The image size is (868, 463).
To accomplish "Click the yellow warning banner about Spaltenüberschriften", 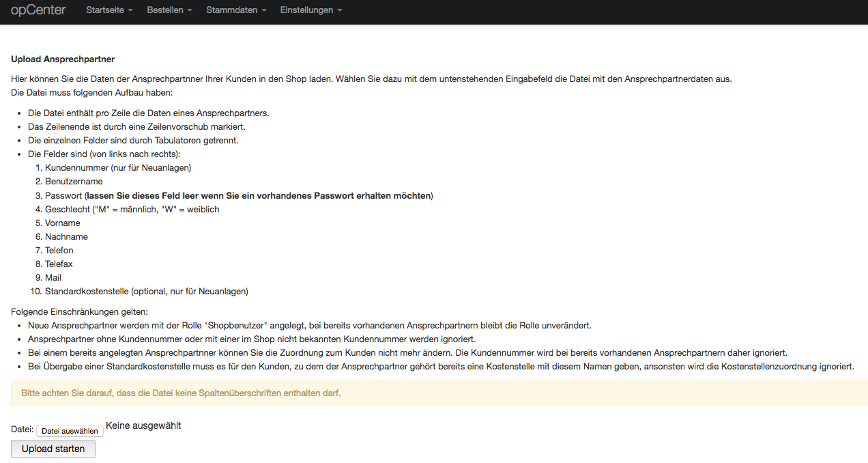I will pyautogui.click(x=434, y=393).
